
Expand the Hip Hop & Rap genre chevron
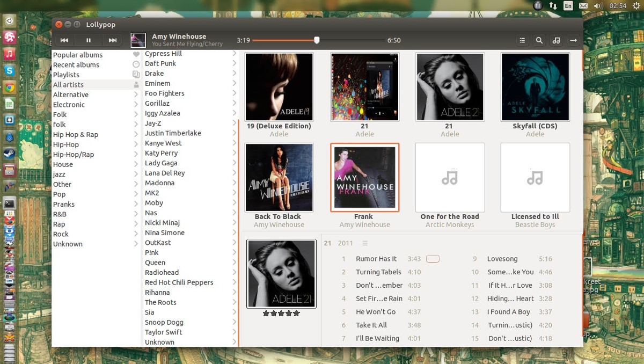coord(136,135)
